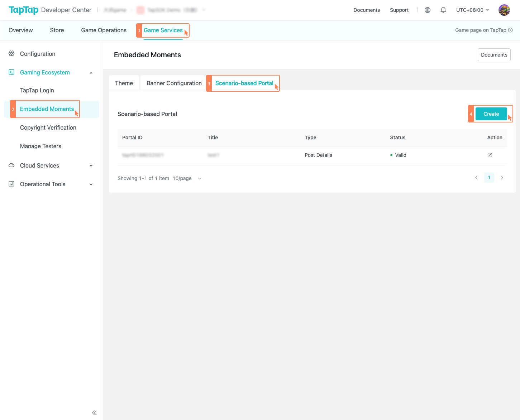The width and height of the screenshot is (520, 420).
Task: Click the Post Details type cell
Action: [318, 155]
